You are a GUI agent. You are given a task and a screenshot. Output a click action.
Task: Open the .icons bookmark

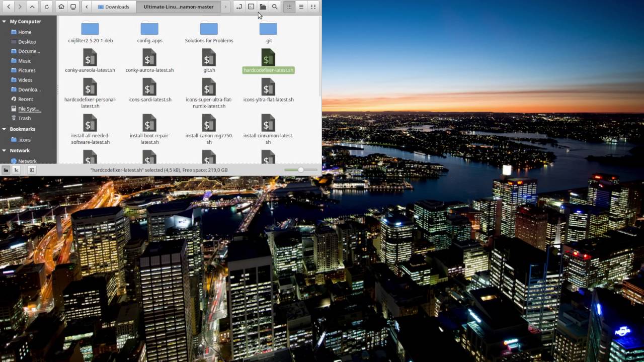(x=24, y=140)
